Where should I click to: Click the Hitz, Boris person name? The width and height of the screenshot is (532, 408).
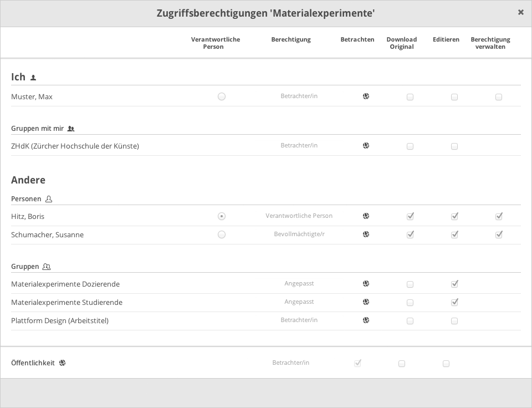click(28, 217)
